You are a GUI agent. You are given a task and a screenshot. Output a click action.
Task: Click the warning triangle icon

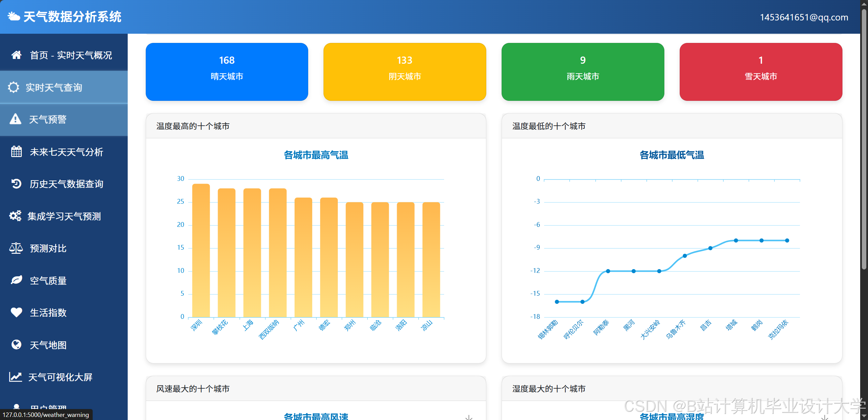point(15,119)
